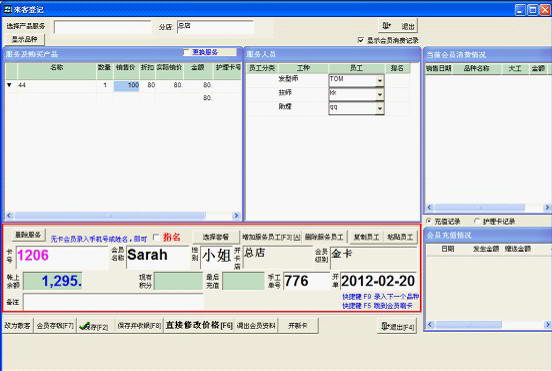Click the member name field showing Sarah

click(158, 257)
